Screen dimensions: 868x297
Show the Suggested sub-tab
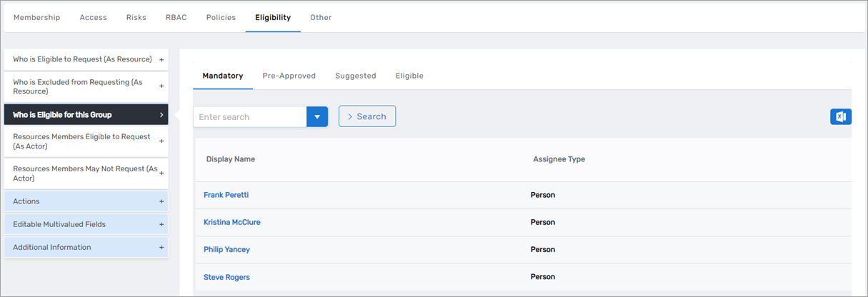click(355, 76)
